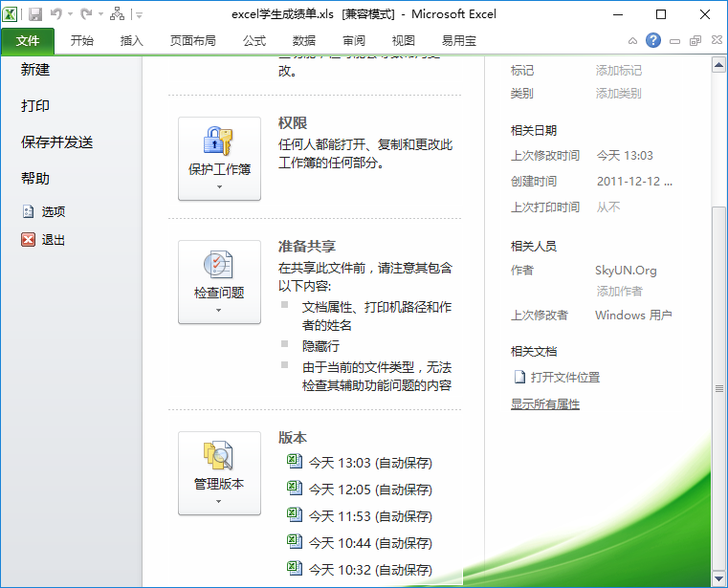Viewport: 728px width, 588px height.
Task: Click the 检查问题 checklist icon
Action: (x=218, y=265)
